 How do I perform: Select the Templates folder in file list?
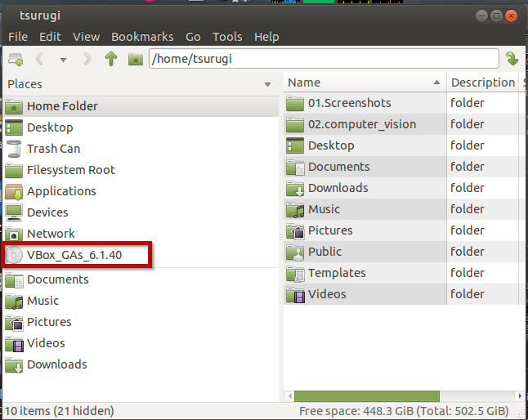tap(337, 273)
